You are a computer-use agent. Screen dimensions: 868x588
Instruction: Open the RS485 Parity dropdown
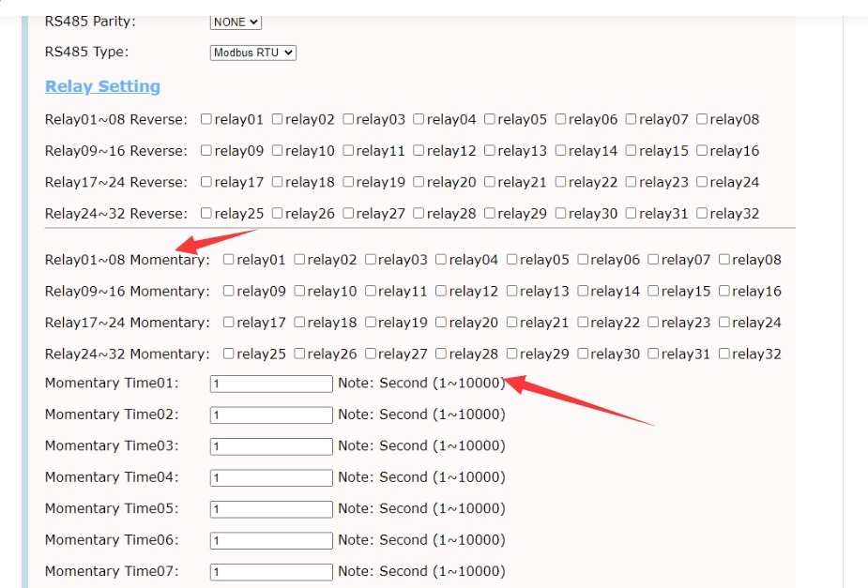point(236,22)
